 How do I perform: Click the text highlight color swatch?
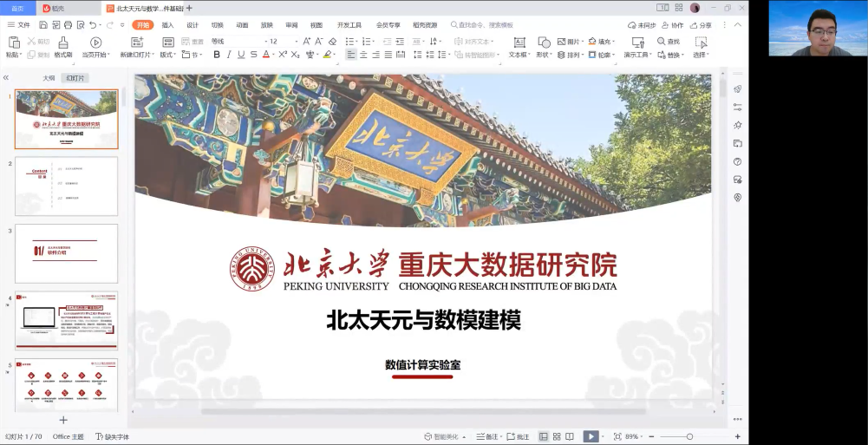[327, 55]
